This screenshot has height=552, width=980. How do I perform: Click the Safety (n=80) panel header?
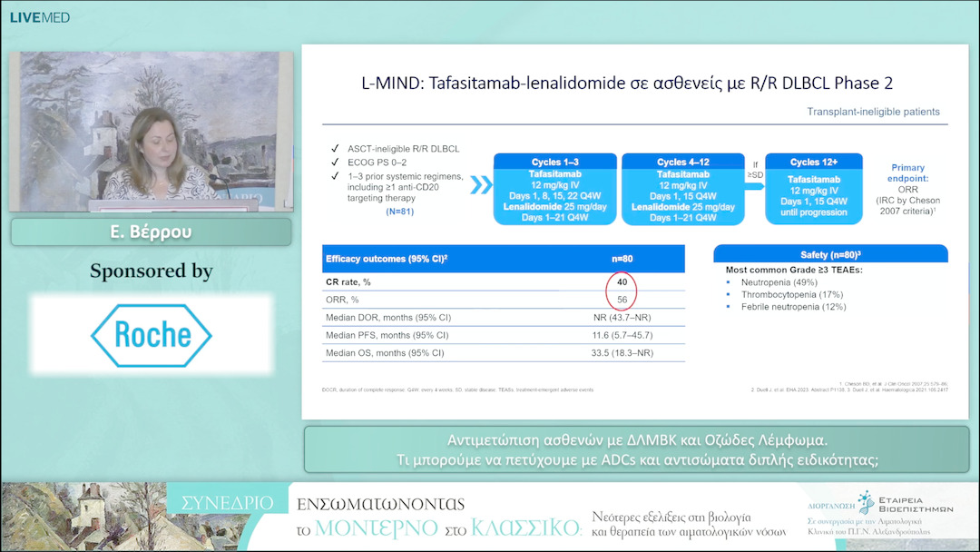tap(830, 254)
